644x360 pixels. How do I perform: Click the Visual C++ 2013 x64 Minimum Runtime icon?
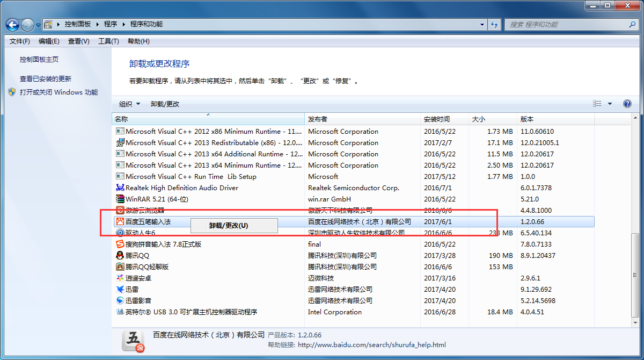[120, 165]
